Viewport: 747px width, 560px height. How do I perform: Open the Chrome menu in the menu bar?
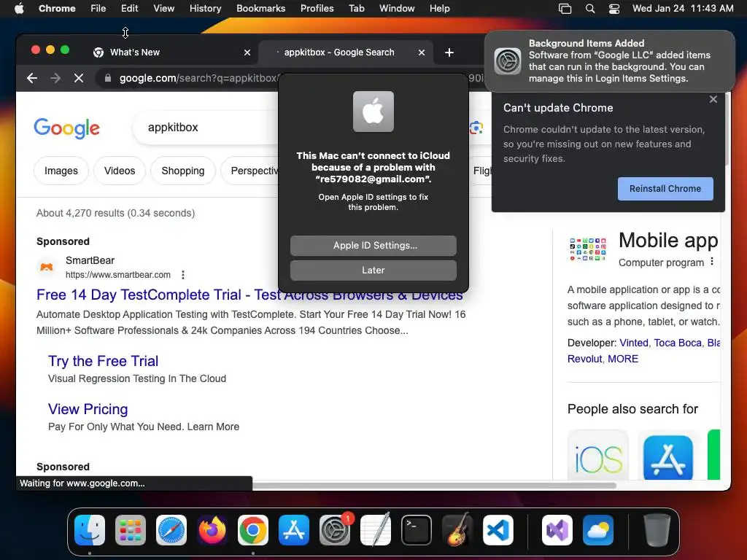coord(57,8)
